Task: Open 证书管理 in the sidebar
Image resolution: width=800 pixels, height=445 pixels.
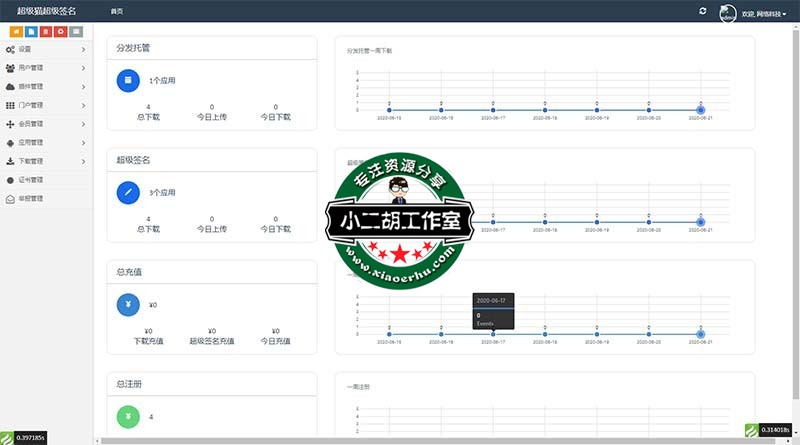Action: point(31,180)
